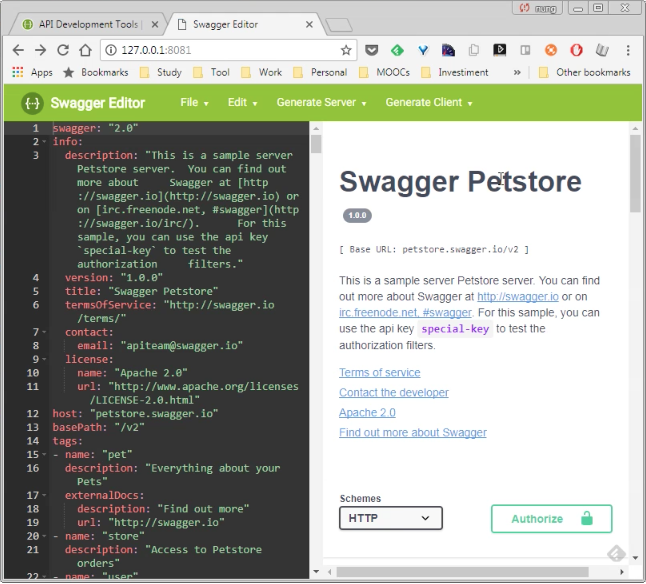Switch to the API Development Tools tab
The image size is (646, 584).
click(88, 25)
